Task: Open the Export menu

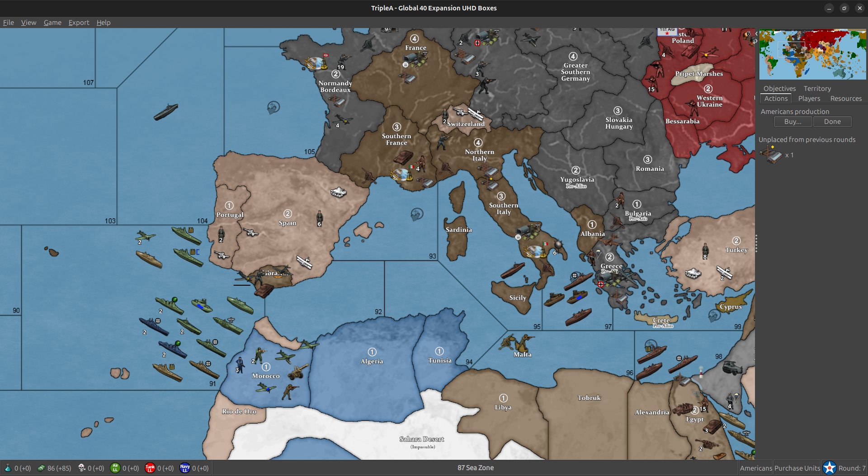Action: 79,23
